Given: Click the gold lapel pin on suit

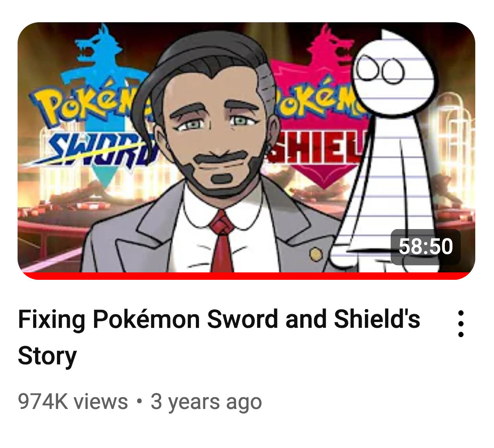Looking at the screenshot, I should click(x=316, y=255).
